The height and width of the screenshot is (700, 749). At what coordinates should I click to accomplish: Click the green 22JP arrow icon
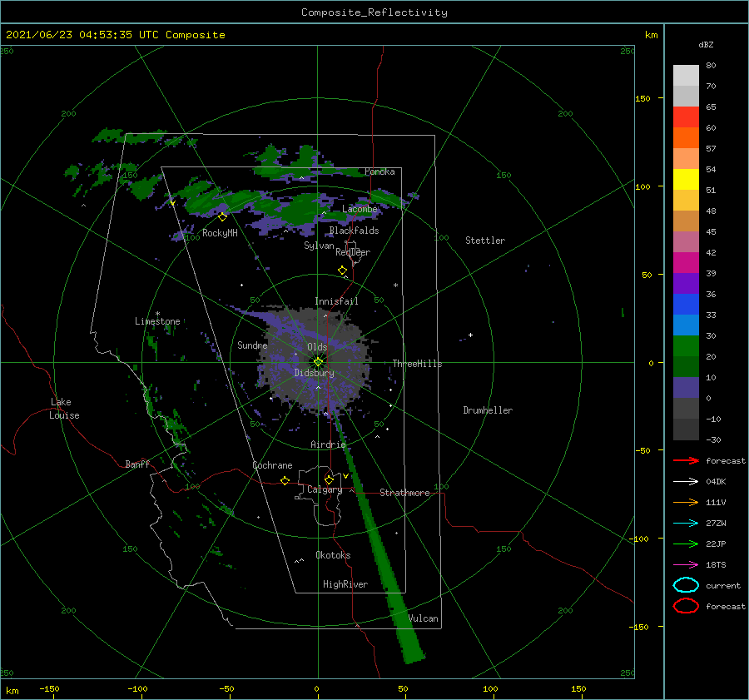[686, 544]
